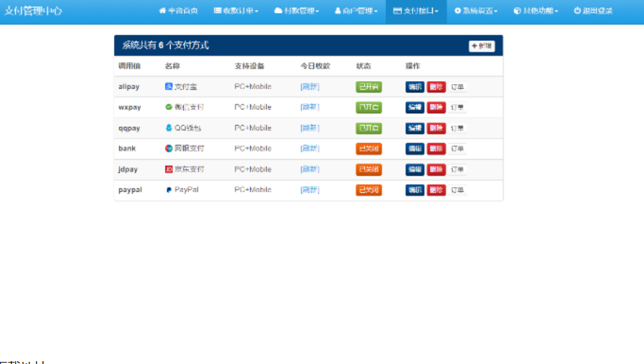Go to 平台首页 home in the navbar

[x=178, y=11]
